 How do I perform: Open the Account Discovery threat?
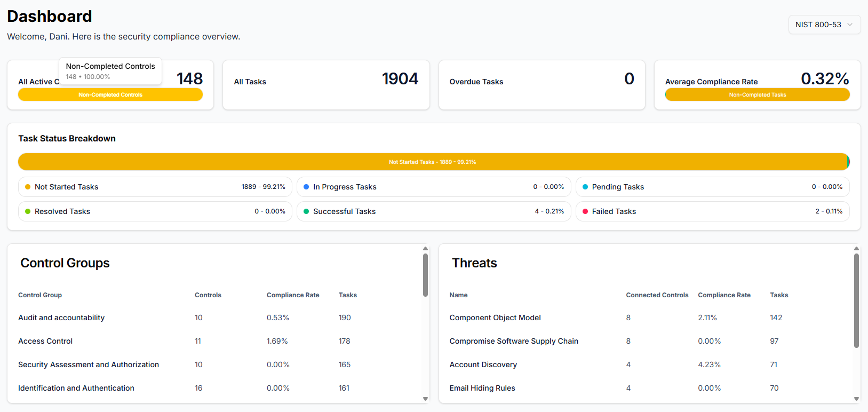click(x=483, y=365)
